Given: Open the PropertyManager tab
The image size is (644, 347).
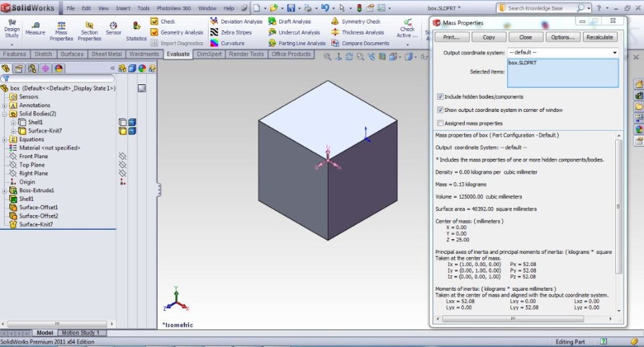Looking at the screenshot, I should [19, 68].
